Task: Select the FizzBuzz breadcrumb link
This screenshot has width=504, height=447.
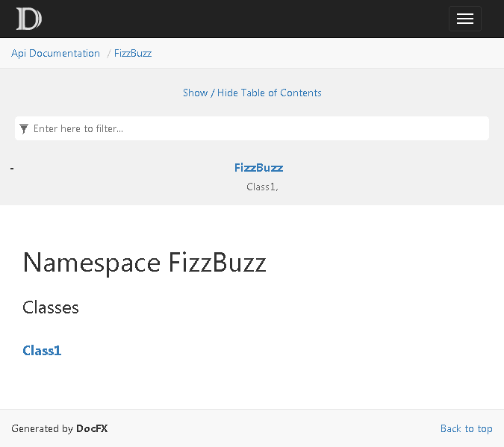Action: 133,53
